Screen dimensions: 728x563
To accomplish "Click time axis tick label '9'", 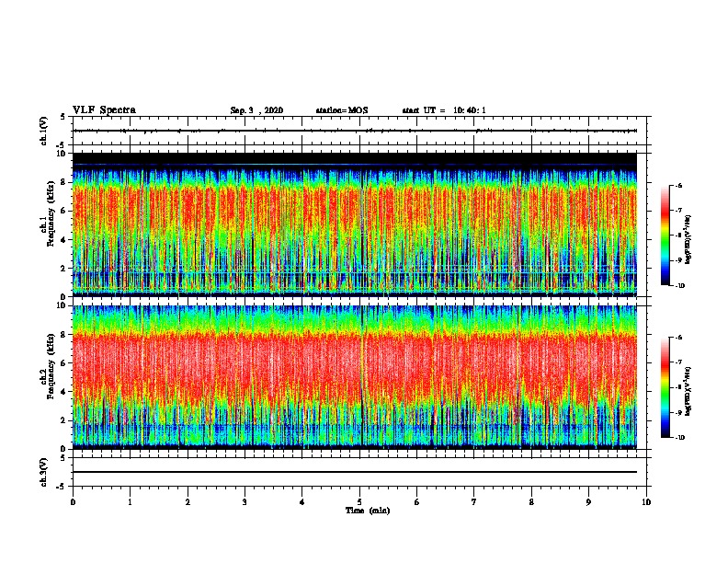I will click(x=588, y=501).
